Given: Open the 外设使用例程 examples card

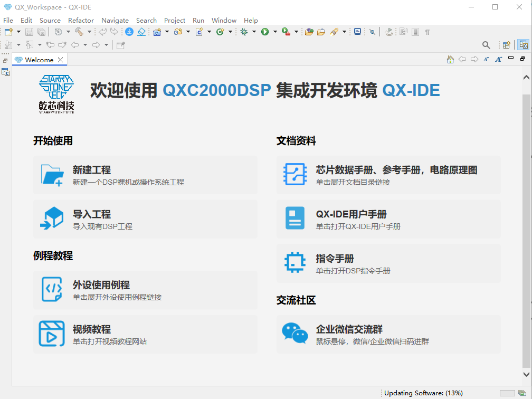Looking at the screenshot, I should pos(145,290).
